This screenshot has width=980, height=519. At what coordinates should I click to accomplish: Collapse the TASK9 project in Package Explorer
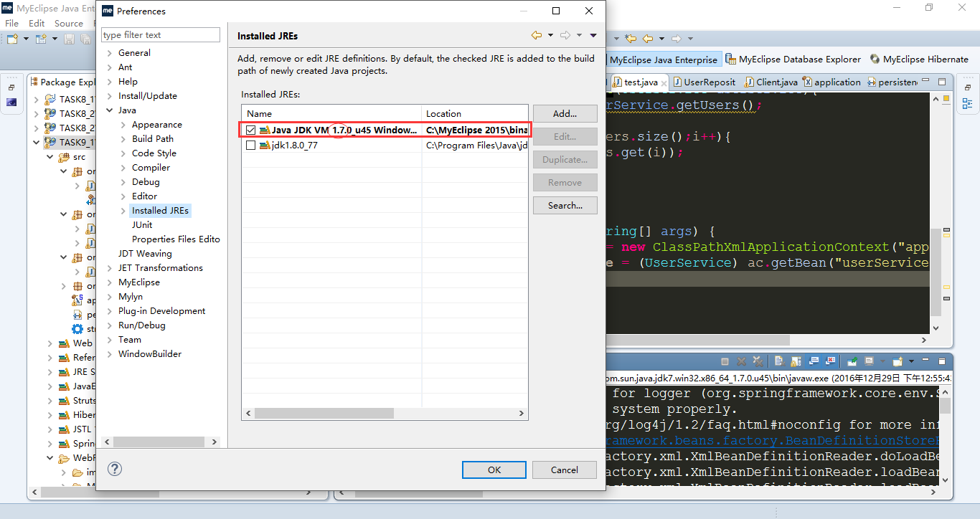(37, 142)
